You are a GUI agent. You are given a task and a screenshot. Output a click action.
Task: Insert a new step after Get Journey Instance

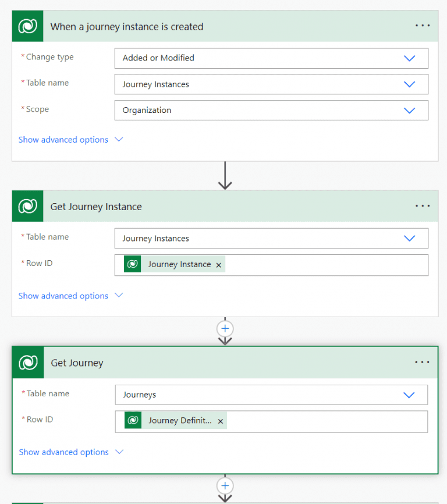pos(225,328)
